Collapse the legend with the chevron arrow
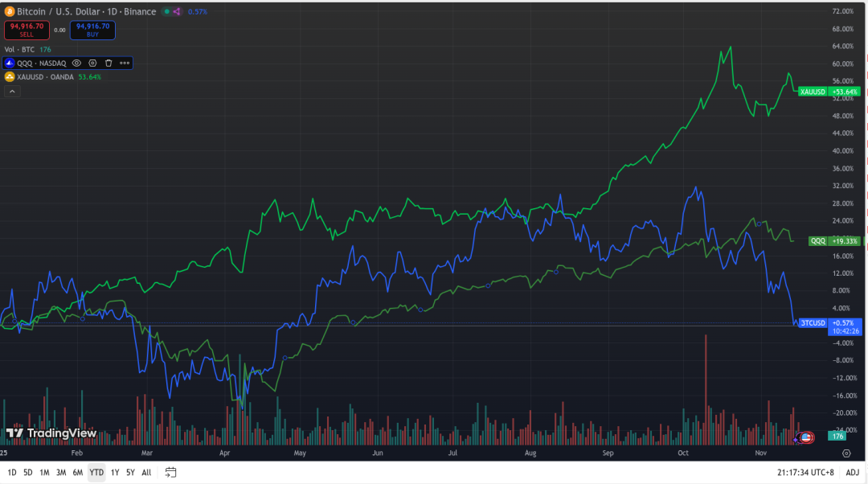 [12, 92]
